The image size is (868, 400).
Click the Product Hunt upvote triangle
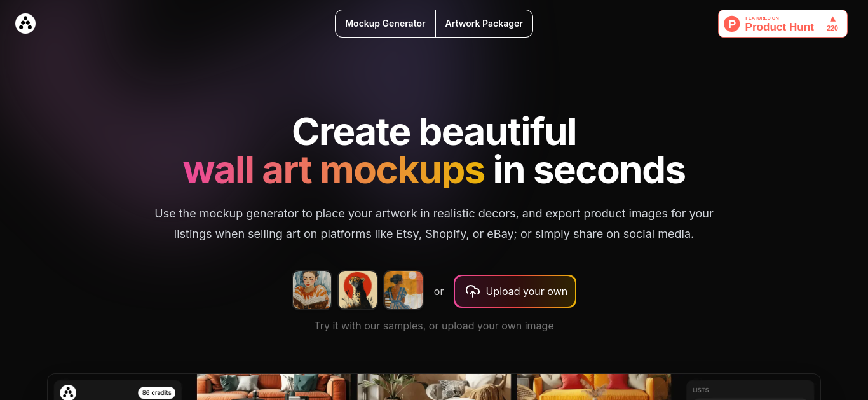(x=832, y=19)
